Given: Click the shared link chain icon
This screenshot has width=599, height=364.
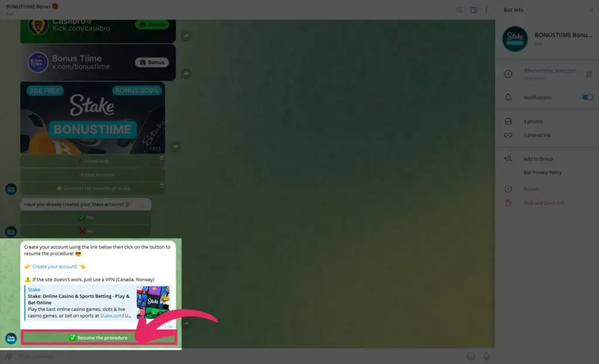Looking at the screenshot, I should pos(508,135).
